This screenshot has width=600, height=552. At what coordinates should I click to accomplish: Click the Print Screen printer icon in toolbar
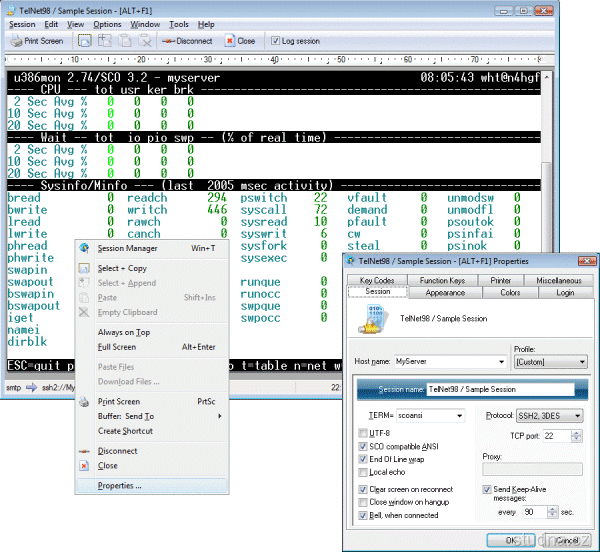pos(17,42)
